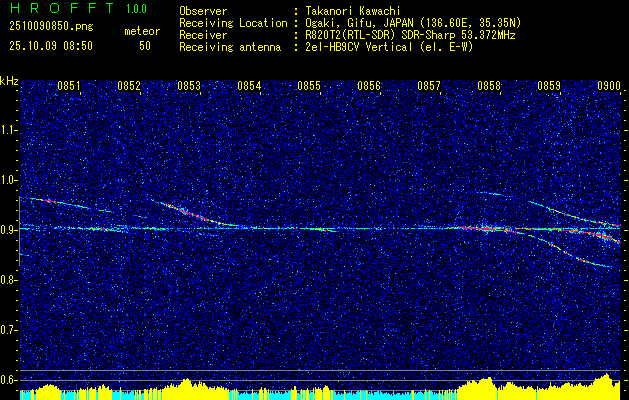Click the 0858 time marker
The image size is (629, 400).
tap(489, 86)
